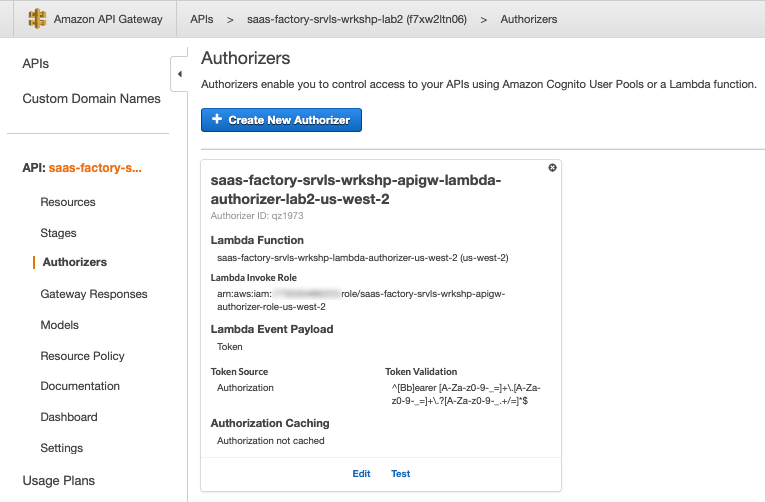This screenshot has width=765, height=502.
Task: Click the Token Source label
Action: tap(240, 372)
